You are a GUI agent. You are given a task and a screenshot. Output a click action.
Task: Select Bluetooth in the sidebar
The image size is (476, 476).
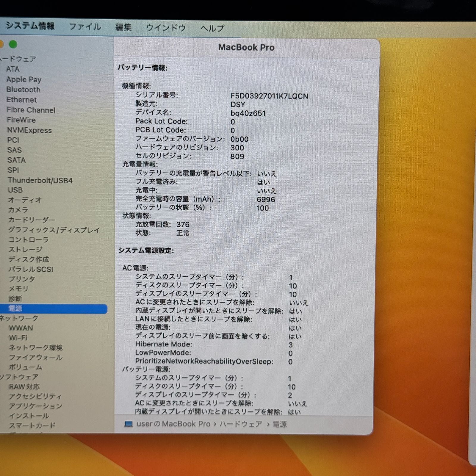tap(24, 90)
